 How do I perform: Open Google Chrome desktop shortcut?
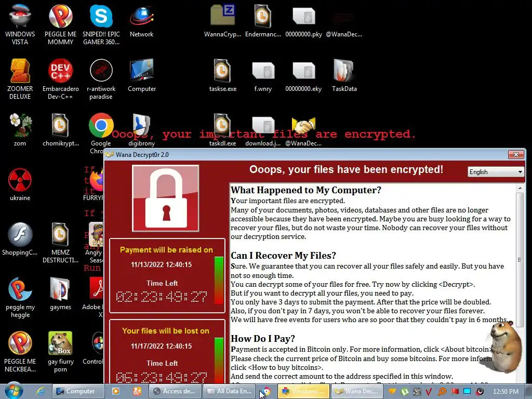point(101,125)
